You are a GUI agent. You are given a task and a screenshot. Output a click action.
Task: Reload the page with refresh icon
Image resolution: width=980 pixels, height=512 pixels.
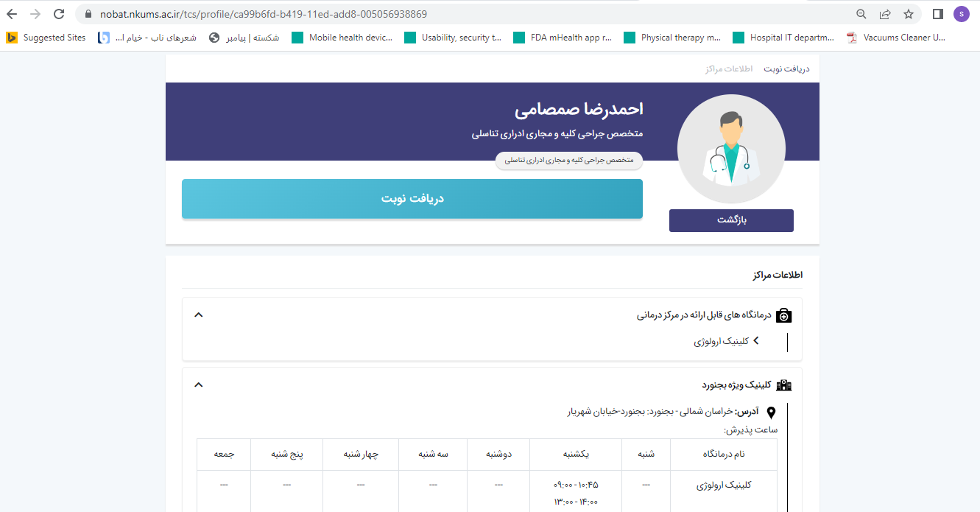[x=60, y=14]
